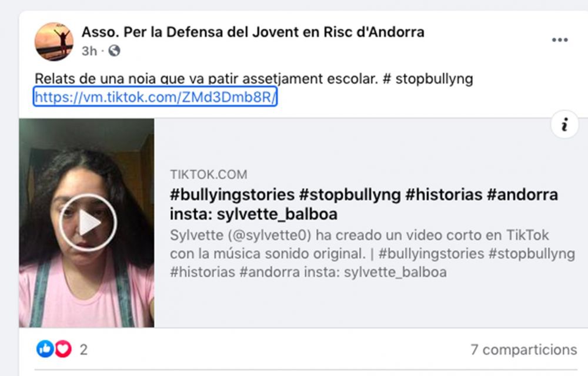
Task: Click the info 'i' icon on link preview
Action: (x=564, y=125)
